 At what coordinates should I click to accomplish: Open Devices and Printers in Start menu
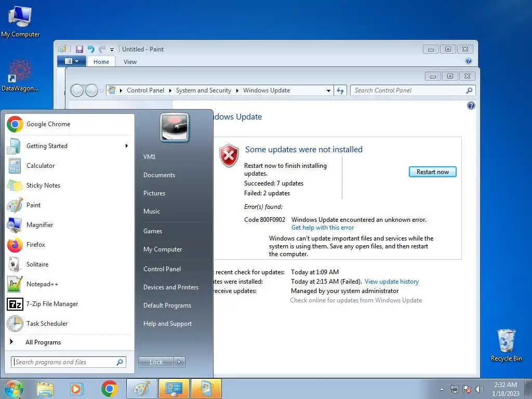171,287
